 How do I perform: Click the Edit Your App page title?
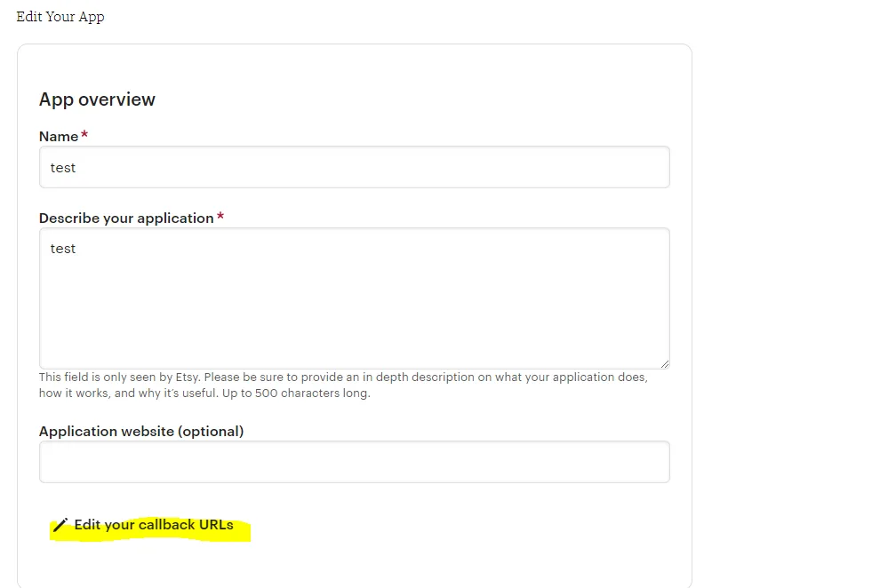coord(60,17)
